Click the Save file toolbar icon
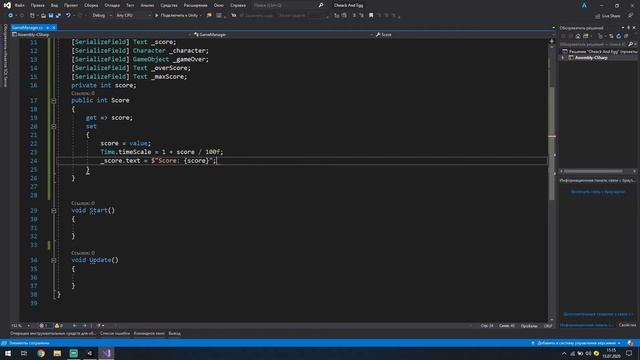 [x=51, y=16]
